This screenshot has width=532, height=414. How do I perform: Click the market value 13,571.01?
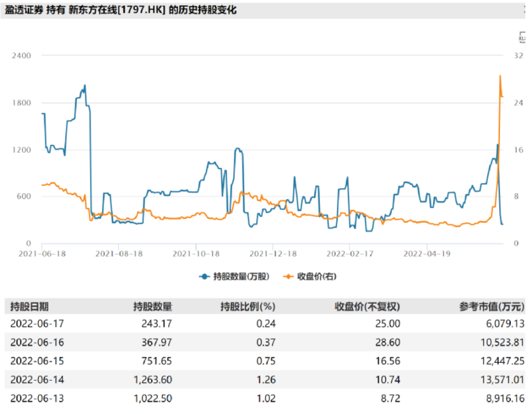[503, 379]
